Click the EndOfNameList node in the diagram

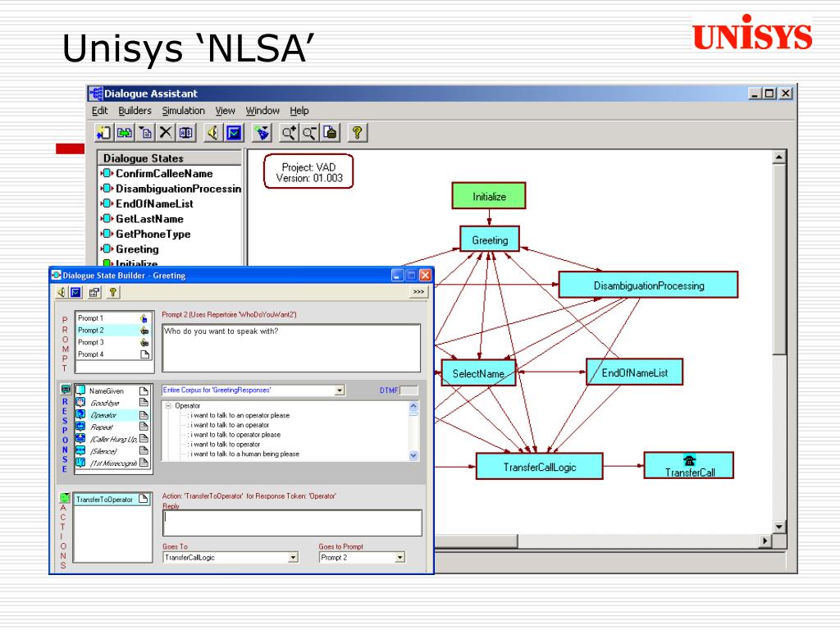[x=634, y=372]
